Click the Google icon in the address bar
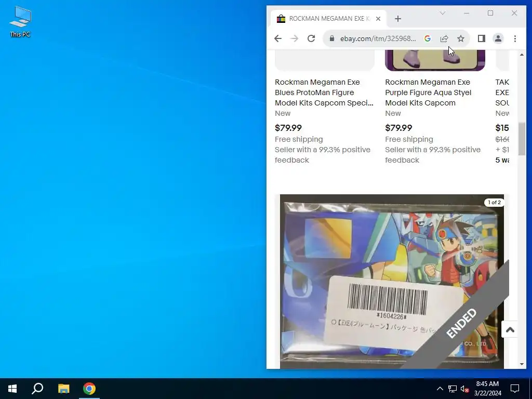The image size is (532, 399). [x=428, y=38]
